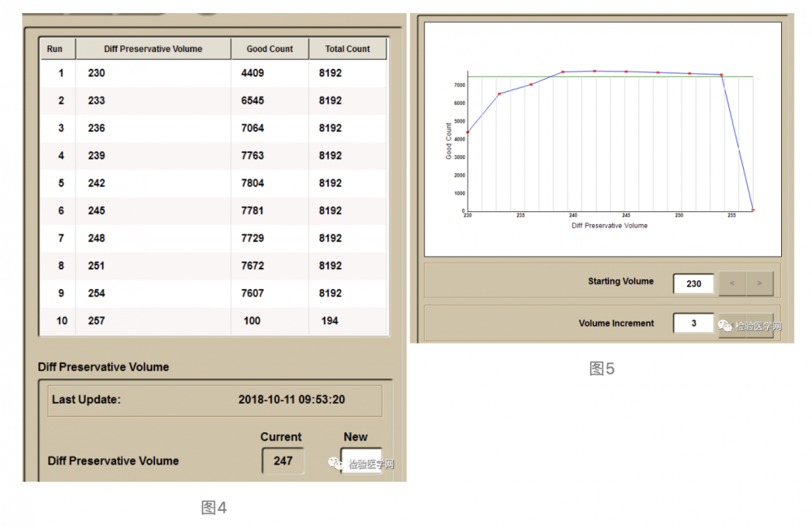This screenshot has height=528, width=812.
Task: Click Good Count value 7064
Action: (253, 128)
